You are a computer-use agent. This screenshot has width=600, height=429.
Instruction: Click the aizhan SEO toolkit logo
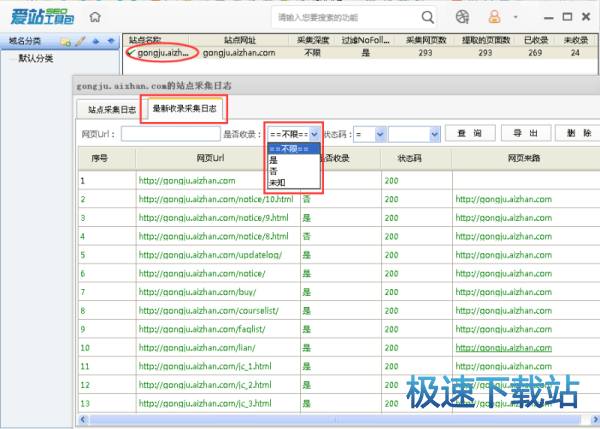point(42,16)
